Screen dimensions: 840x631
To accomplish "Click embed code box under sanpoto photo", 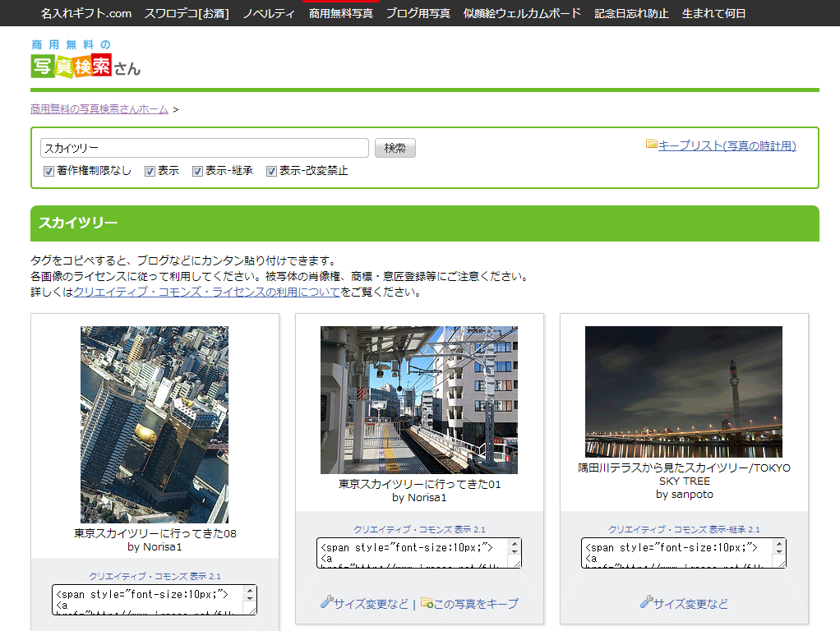I will point(684,553).
